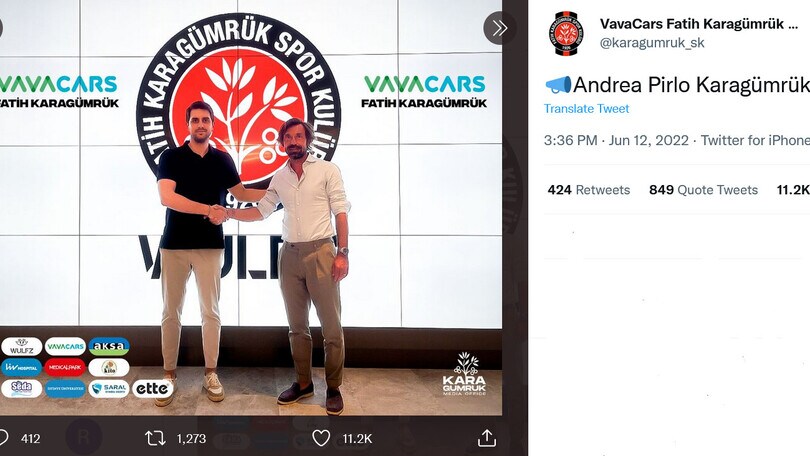
Task: Collapse the tweet sidebar with double-chevron button
Action: pyautogui.click(x=499, y=28)
